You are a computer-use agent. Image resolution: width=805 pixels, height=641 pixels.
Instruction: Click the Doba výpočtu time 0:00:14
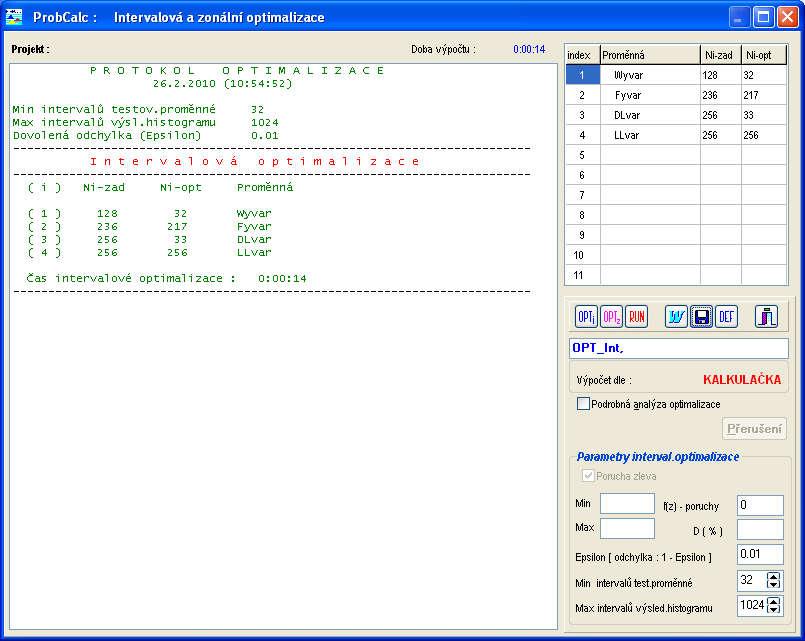tap(529, 49)
